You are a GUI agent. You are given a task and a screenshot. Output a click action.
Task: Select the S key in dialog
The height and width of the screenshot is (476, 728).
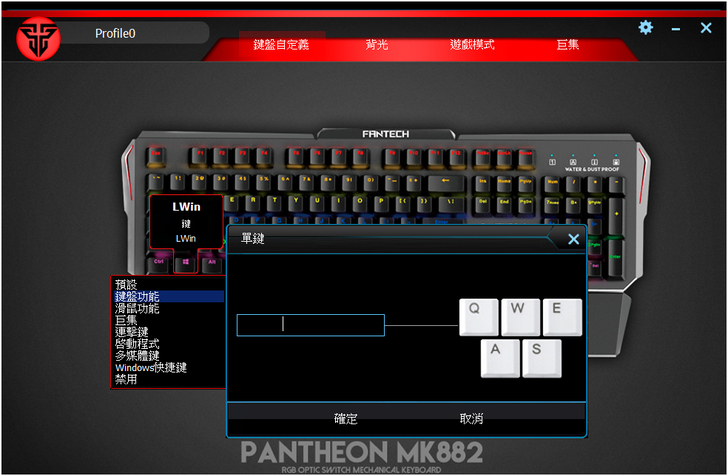click(x=541, y=359)
